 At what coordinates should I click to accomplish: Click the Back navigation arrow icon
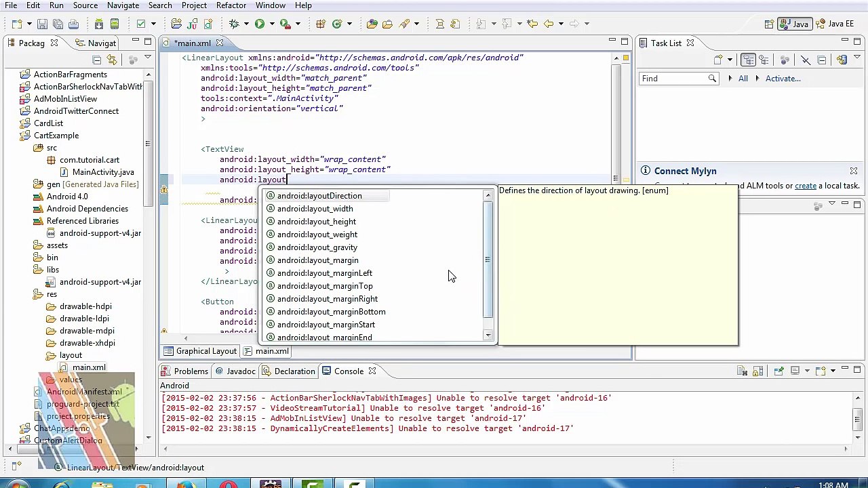pos(548,24)
